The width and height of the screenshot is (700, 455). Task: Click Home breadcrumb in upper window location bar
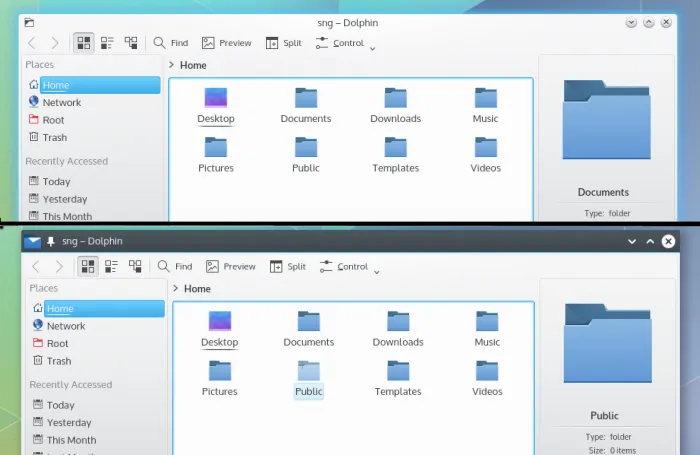click(x=193, y=65)
